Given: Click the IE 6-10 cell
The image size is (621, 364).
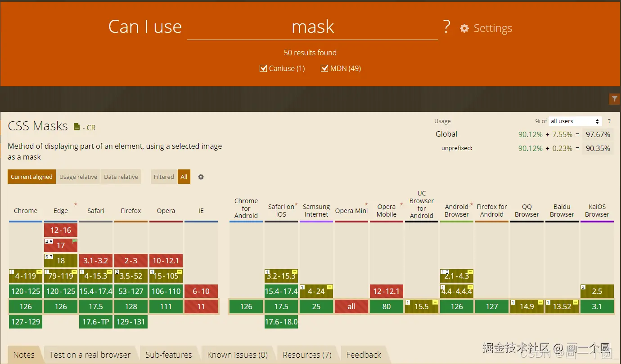Looking at the screenshot, I should point(201,291).
